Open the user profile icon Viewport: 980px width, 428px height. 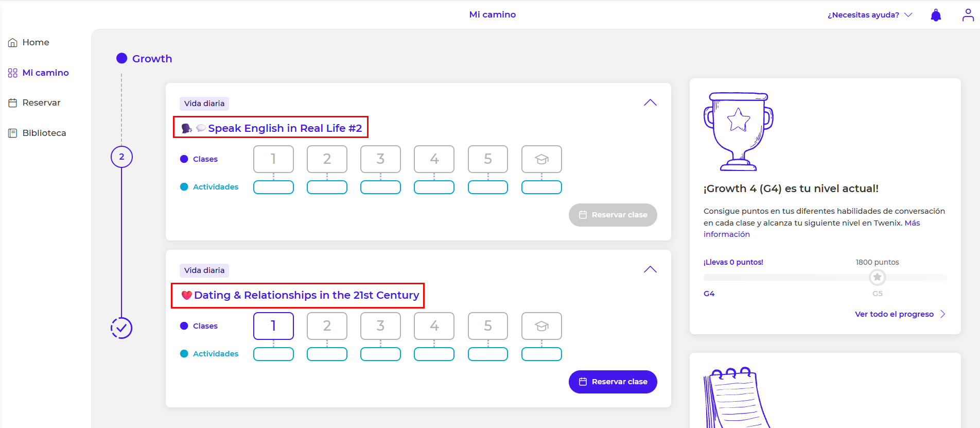click(968, 15)
